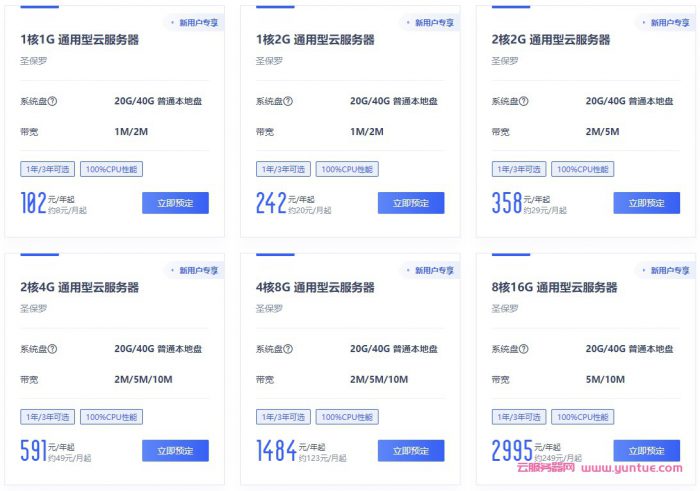Image resolution: width=700 pixels, height=491 pixels.
Task: Open the 8核16G 通用型云服务器 title
Action: (x=554, y=287)
